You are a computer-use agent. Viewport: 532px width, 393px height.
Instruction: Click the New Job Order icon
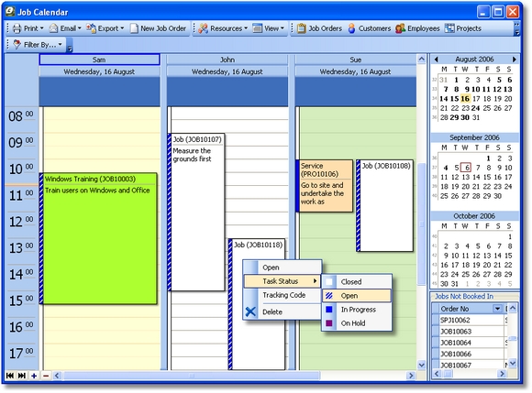tap(134, 28)
